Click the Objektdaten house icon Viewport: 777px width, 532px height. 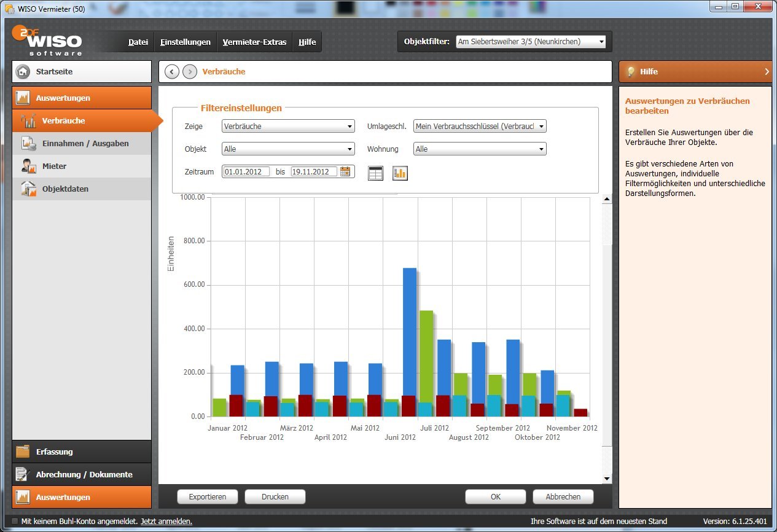tap(28, 189)
